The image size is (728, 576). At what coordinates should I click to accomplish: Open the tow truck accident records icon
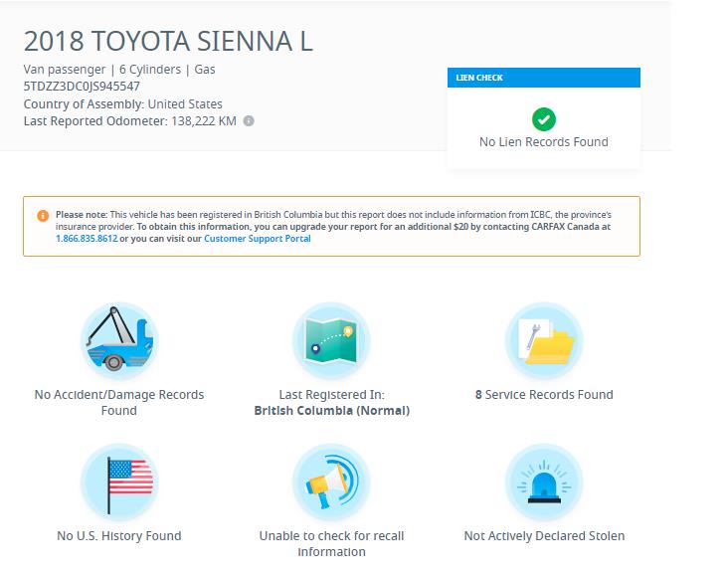119,341
